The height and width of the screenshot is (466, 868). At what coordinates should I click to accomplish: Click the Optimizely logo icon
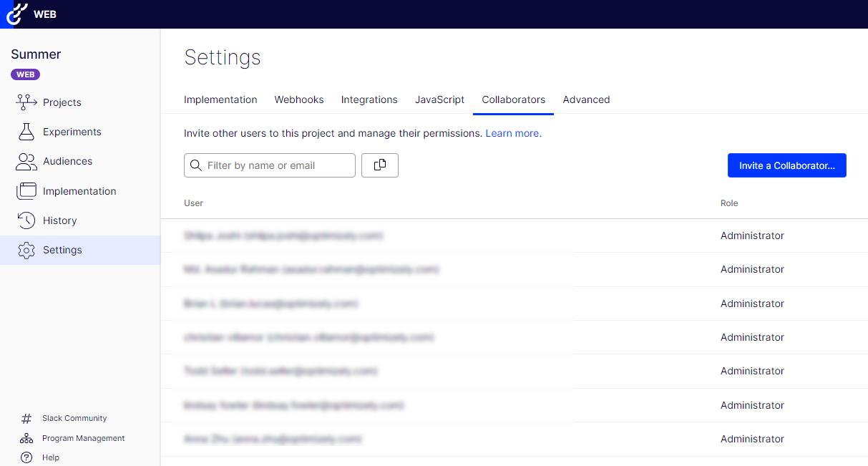[16, 14]
